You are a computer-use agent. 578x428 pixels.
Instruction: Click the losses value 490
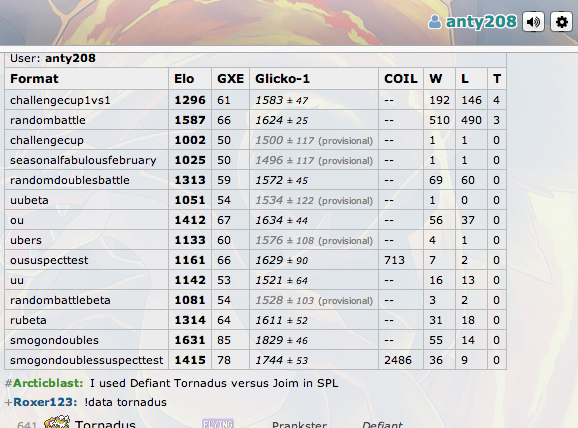pyautogui.click(x=471, y=120)
